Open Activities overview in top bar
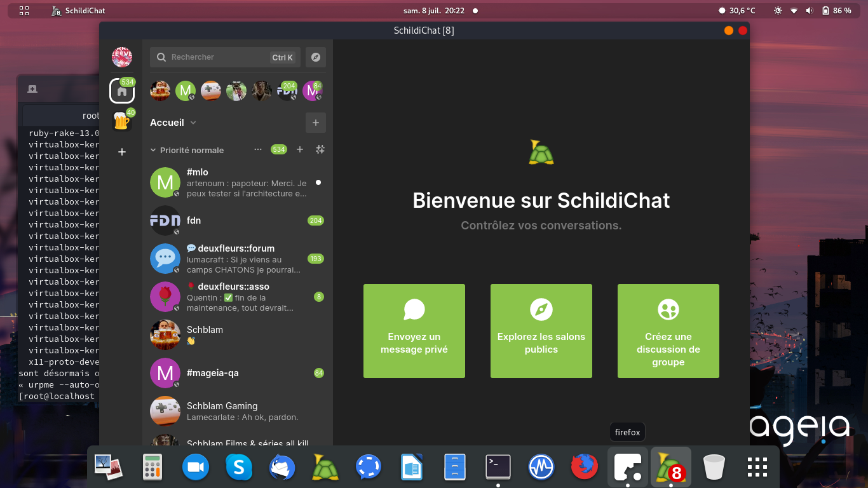The image size is (868, 488). click(24, 10)
